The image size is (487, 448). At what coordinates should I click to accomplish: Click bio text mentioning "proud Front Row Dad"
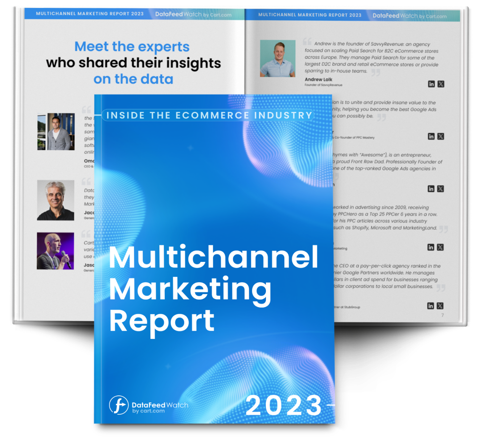(387, 162)
